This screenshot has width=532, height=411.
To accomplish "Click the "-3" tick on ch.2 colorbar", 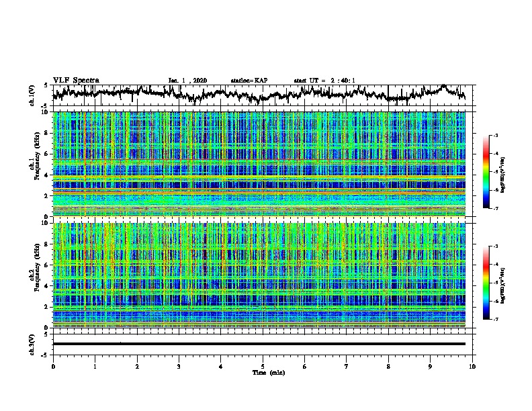I will (x=495, y=246).
